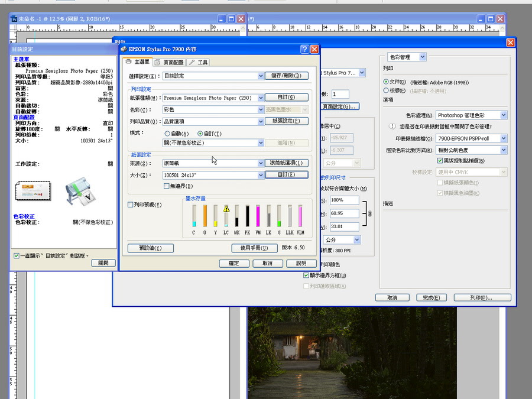Enable the 無邊界(B) borderless checkbox
The image size is (532, 399).
click(166, 186)
